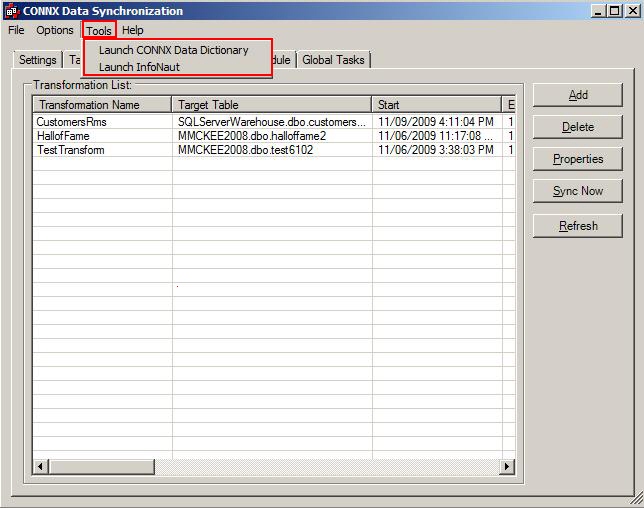Click start time 11/09/2009 4:11:04 PM
Viewport: 644px width, 508px height.
pyautogui.click(x=436, y=122)
